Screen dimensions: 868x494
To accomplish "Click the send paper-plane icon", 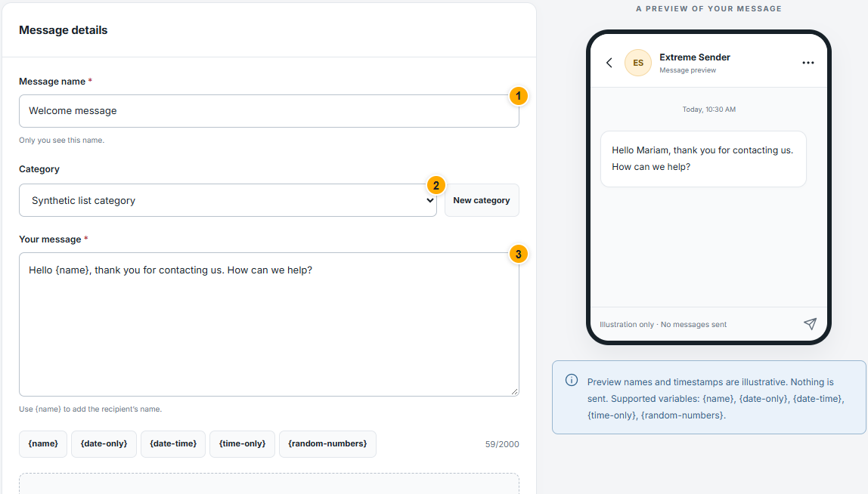I will (810, 324).
